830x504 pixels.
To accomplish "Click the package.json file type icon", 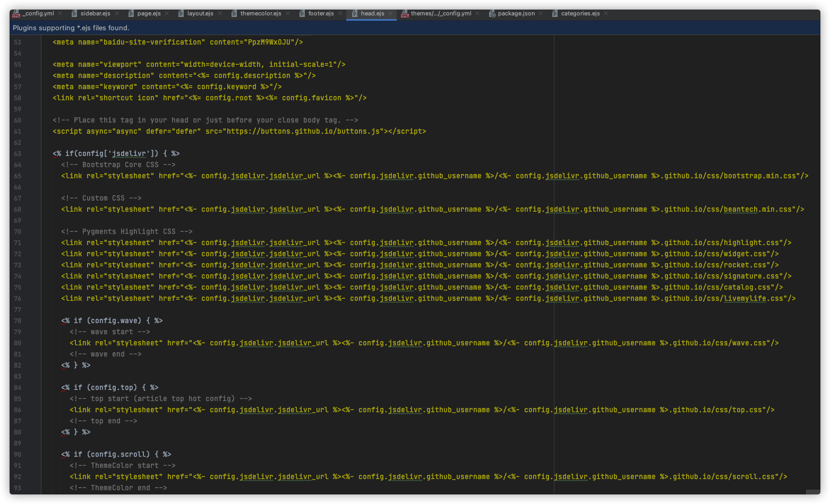I will click(x=492, y=14).
